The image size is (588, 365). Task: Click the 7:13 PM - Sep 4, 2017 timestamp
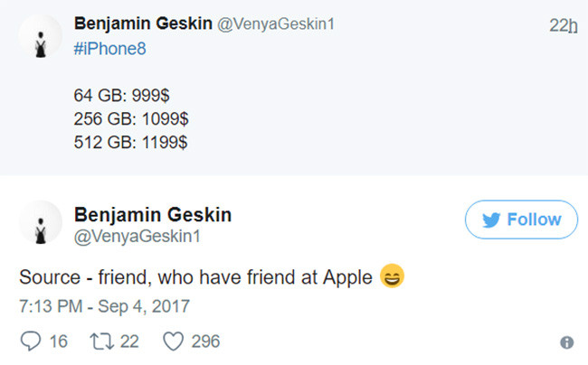[104, 306]
